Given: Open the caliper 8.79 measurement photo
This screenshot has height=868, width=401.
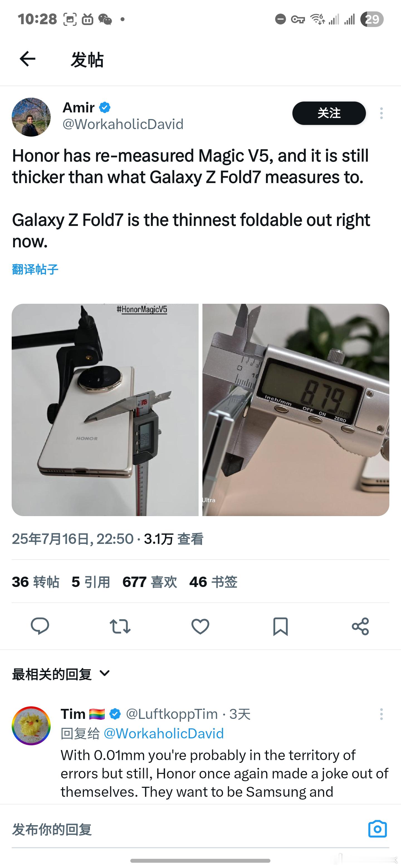Looking at the screenshot, I should pyautogui.click(x=296, y=410).
